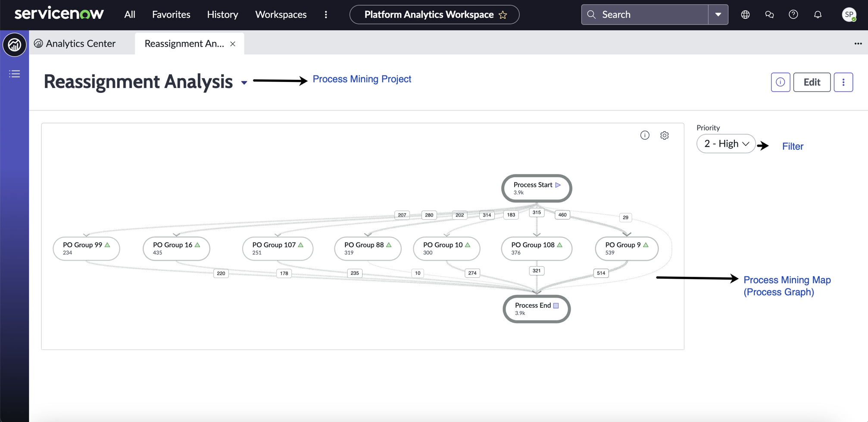Click the Process End stop icon
Screen dimensions: 868x422
556,305
